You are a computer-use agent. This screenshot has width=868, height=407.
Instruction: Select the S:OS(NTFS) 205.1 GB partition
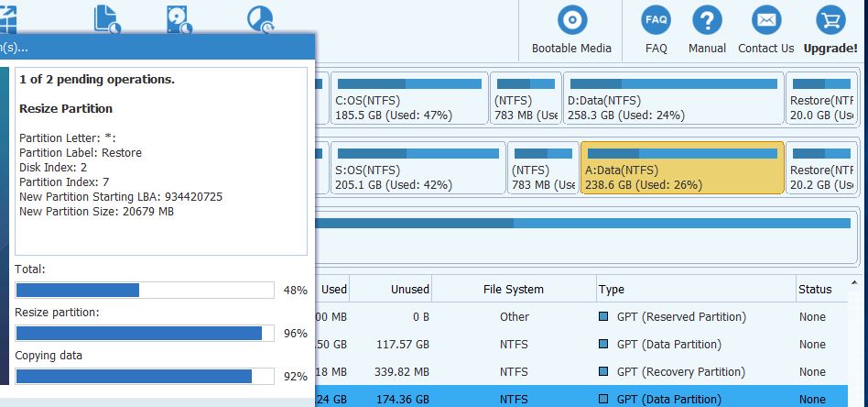[x=418, y=168]
